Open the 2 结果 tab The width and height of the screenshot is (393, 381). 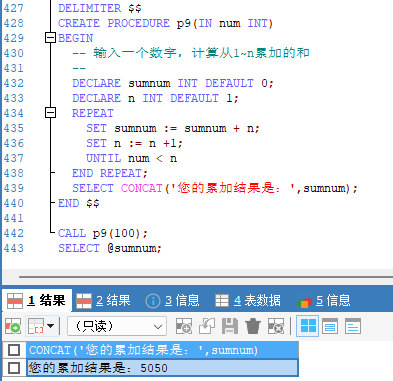pos(103,301)
